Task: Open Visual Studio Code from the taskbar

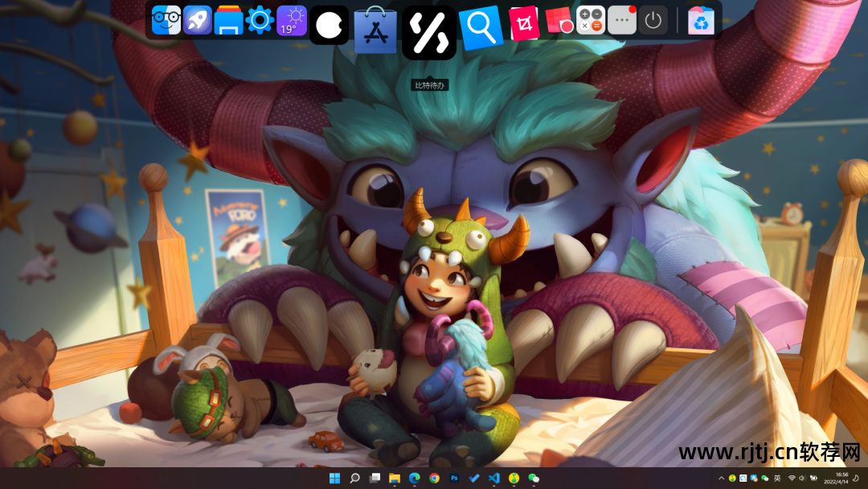Action: click(493, 478)
